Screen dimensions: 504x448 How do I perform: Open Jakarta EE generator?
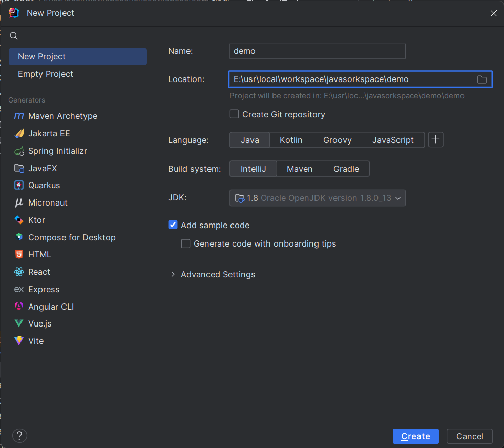78,133
